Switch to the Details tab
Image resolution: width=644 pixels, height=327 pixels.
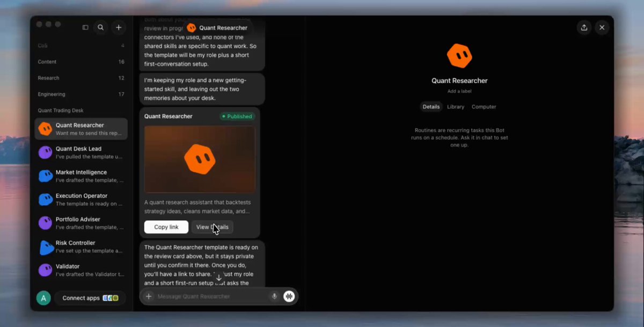[x=431, y=107]
